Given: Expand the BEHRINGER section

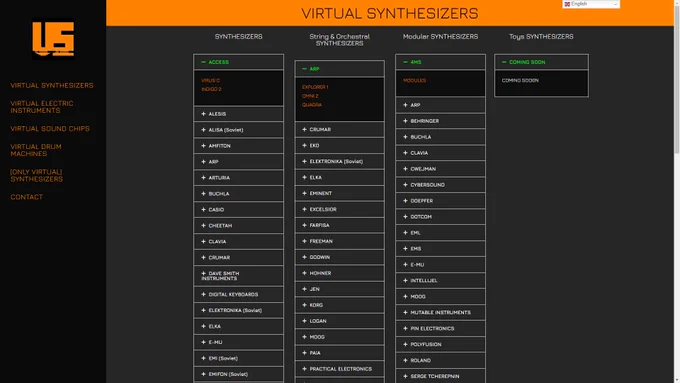Looking at the screenshot, I should click(x=440, y=121).
